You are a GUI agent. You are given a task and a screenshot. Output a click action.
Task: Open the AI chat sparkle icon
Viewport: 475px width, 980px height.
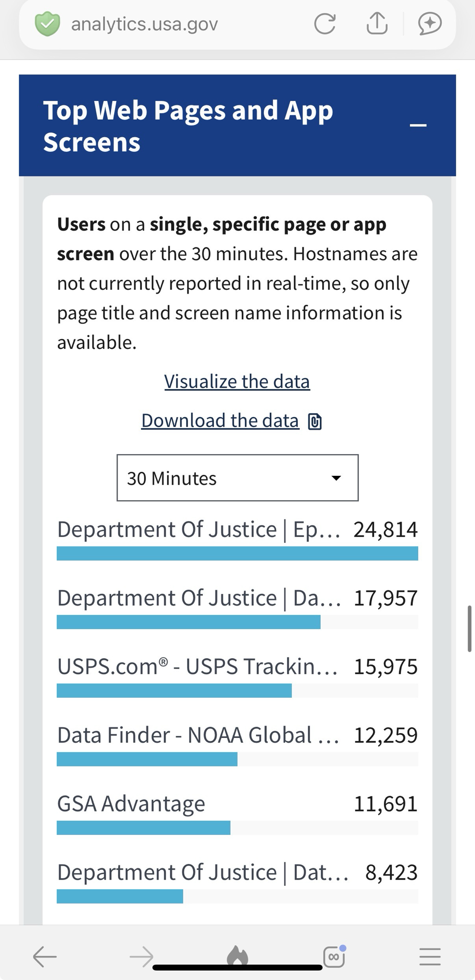pyautogui.click(x=429, y=24)
